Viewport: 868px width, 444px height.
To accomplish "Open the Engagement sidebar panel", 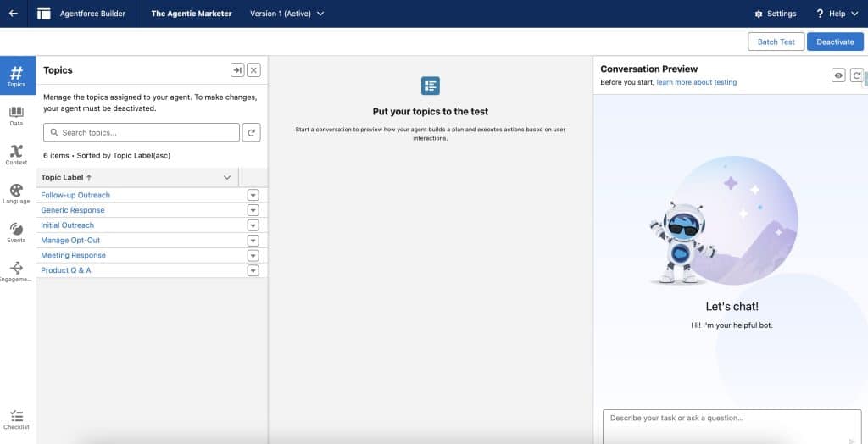I will click(x=17, y=272).
